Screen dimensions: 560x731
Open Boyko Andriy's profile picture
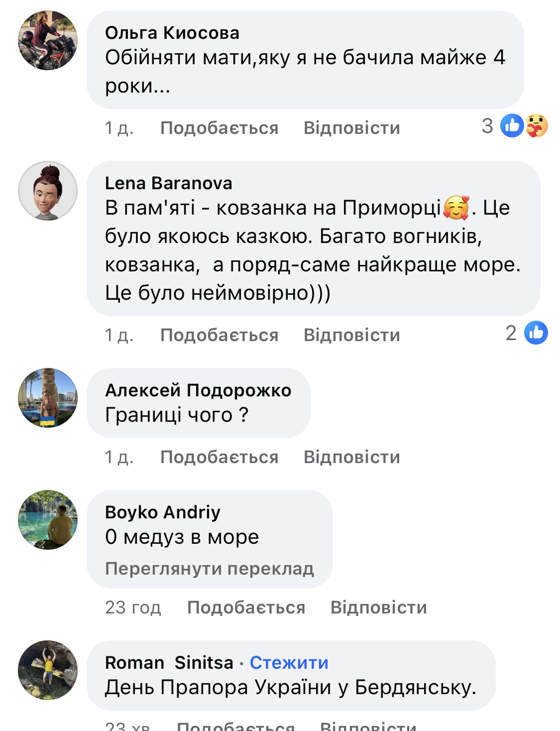tap(48, 520)
